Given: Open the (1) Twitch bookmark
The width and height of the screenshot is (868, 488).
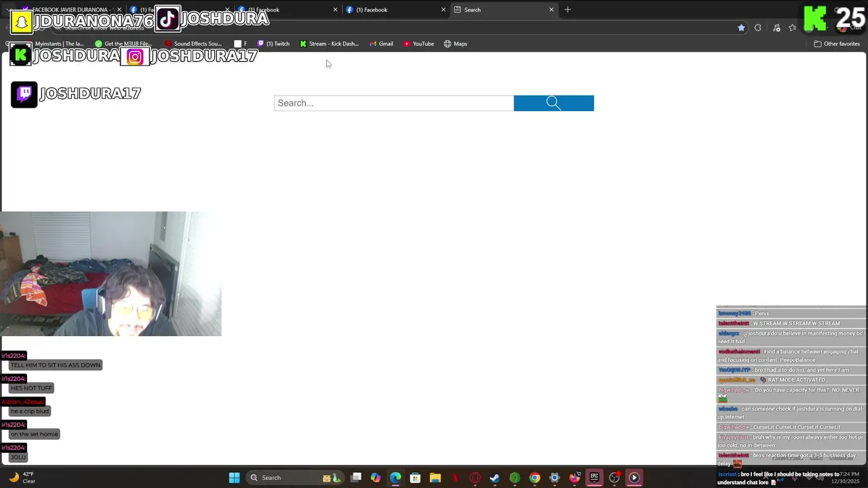Looking at the screenshot, I should click(273, 43).
